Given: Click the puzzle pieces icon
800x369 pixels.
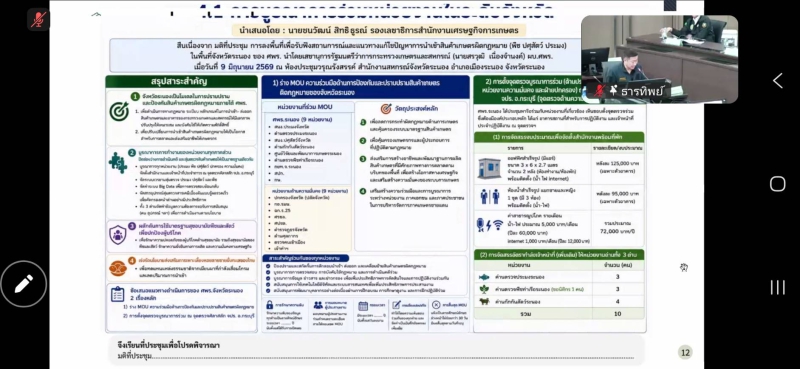Looking at the screenshot, I should (x=118, y=163).
